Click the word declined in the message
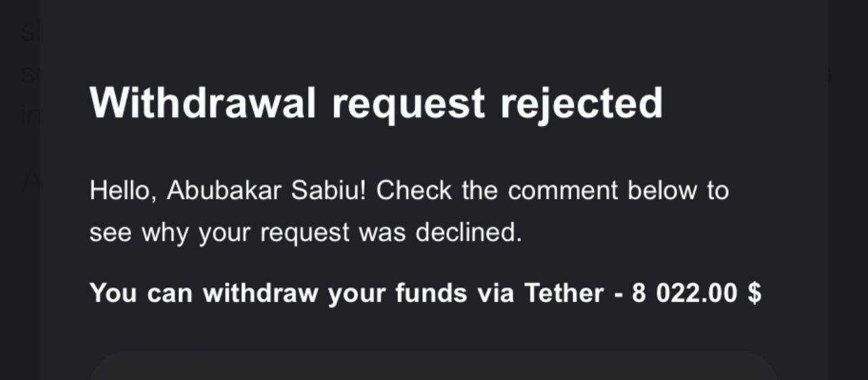 coord(468,233)
